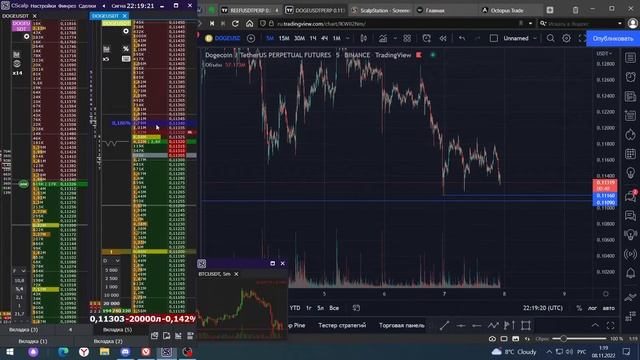Select 15M timeframe
This screenshot has height=360, width=640.
(284, 38)
